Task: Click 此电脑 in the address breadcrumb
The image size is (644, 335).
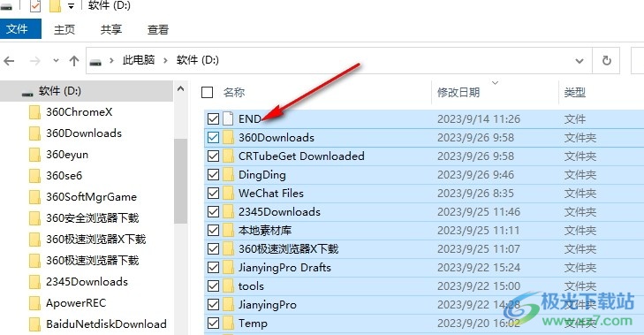Action: tap(139, 60)
